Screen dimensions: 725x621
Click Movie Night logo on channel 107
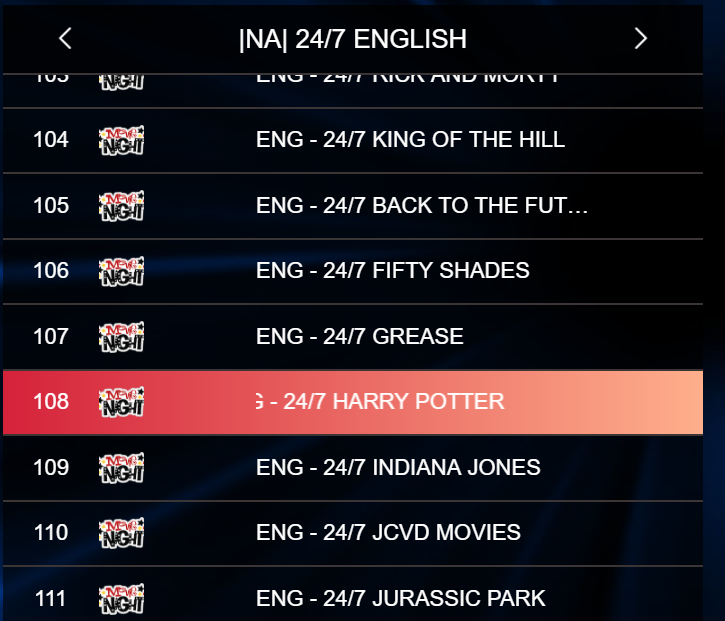coord(122,337)
